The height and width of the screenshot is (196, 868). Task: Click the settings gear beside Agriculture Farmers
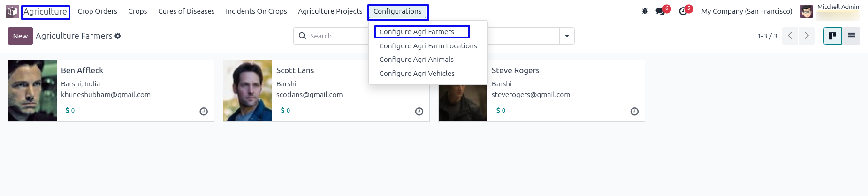pos(118,36)
